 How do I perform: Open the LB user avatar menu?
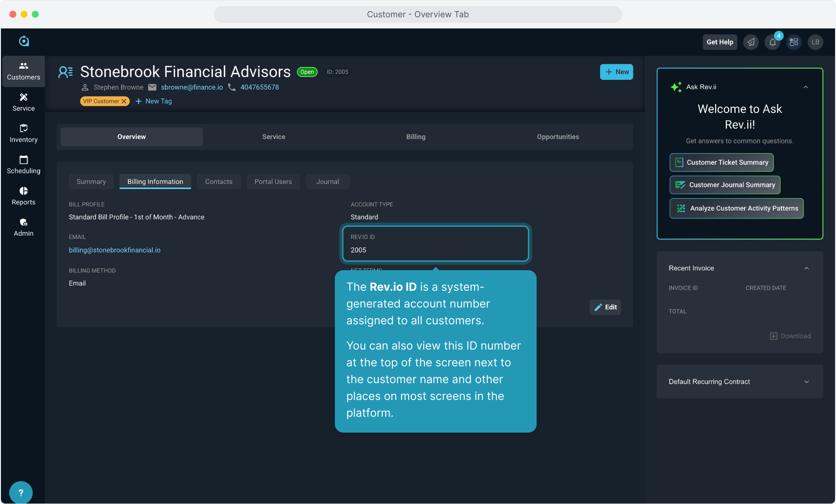pyautogui.click(x=815, y=42)
